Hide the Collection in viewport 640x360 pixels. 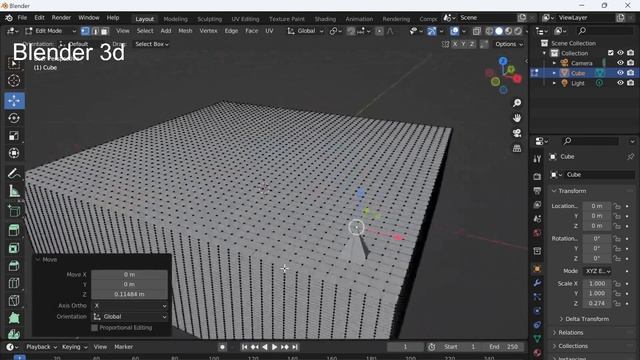tap(620, 53)
